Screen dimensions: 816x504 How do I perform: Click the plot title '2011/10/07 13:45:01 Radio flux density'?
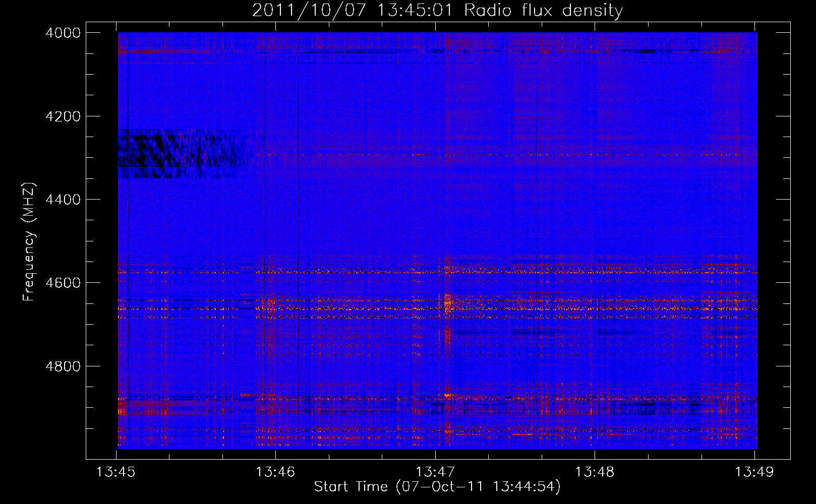[437, 10]
